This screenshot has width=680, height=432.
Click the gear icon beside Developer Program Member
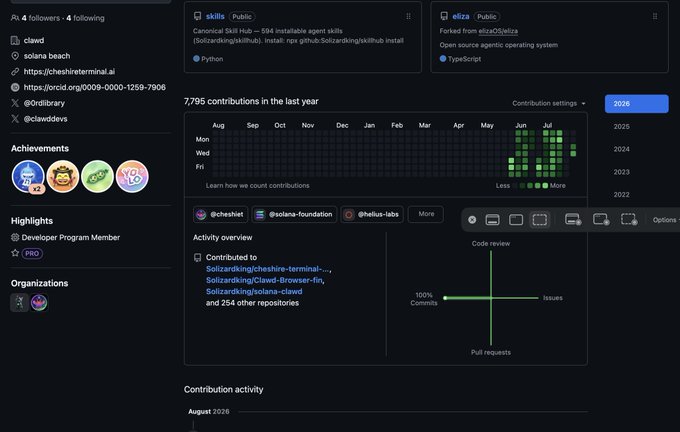(x=15, y=237)
